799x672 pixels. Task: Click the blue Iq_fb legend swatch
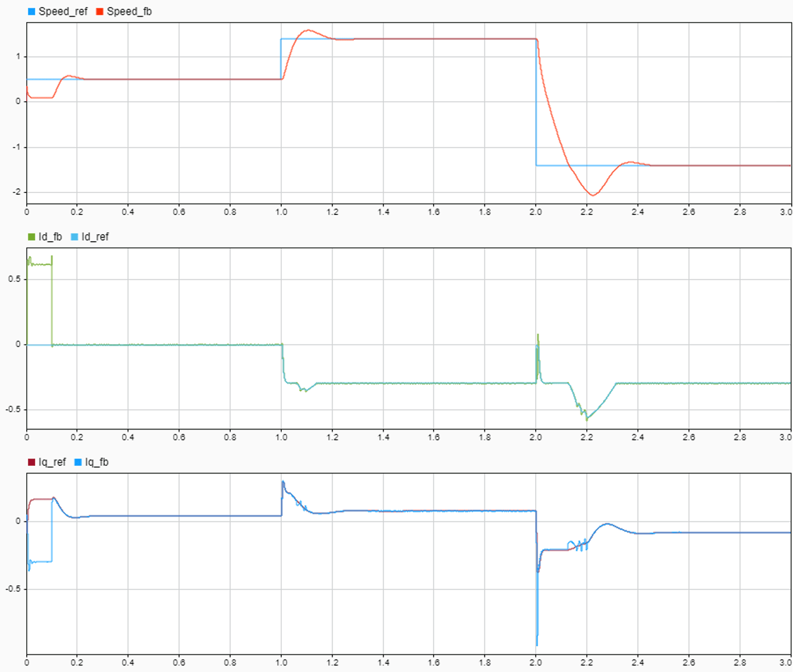click(x=78, y=462)
